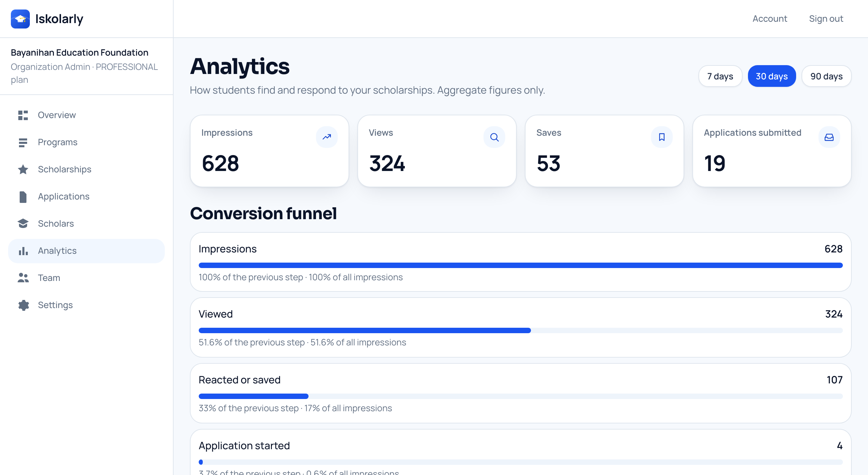Go to the Programs page
This screenshot has height=475, width=868.
tap(86, 142)
